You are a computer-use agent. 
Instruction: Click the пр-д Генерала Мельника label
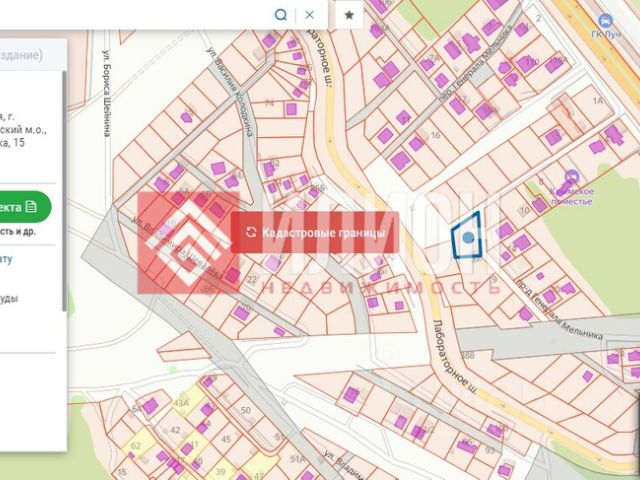560,309
